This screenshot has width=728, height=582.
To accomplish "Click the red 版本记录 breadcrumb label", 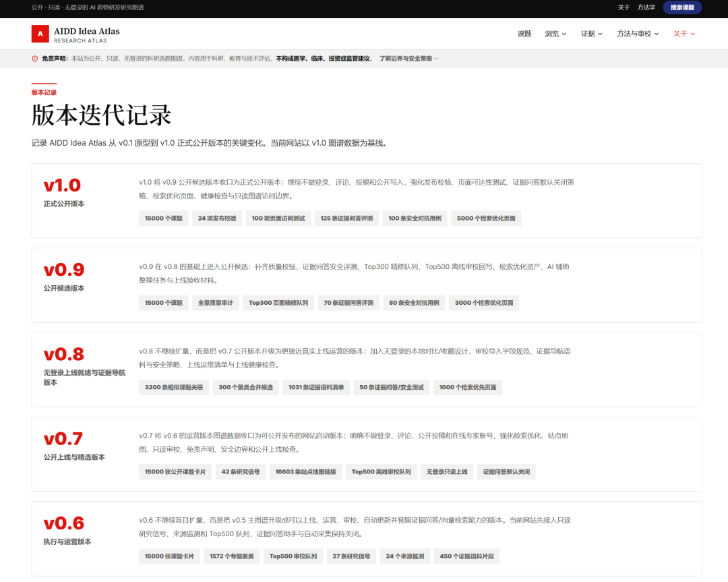I will 44,92.
